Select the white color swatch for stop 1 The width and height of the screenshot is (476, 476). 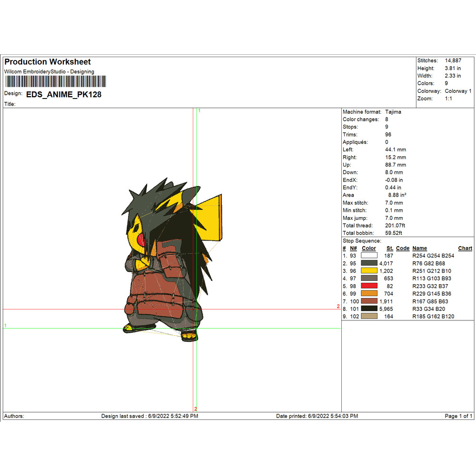369,256
